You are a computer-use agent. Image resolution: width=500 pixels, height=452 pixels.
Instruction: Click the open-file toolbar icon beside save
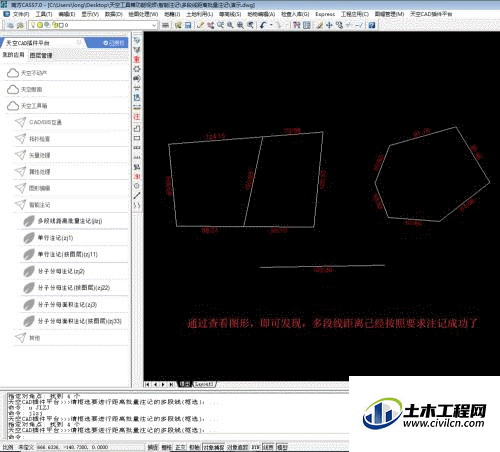(178, 25)
